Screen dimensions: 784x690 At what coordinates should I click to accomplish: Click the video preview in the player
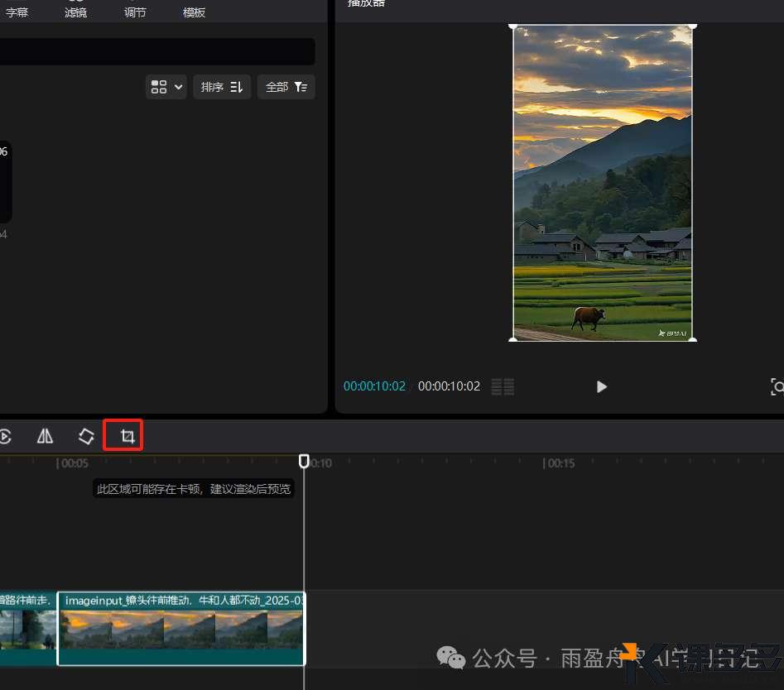pyautogui.click(x=603, y=182)
